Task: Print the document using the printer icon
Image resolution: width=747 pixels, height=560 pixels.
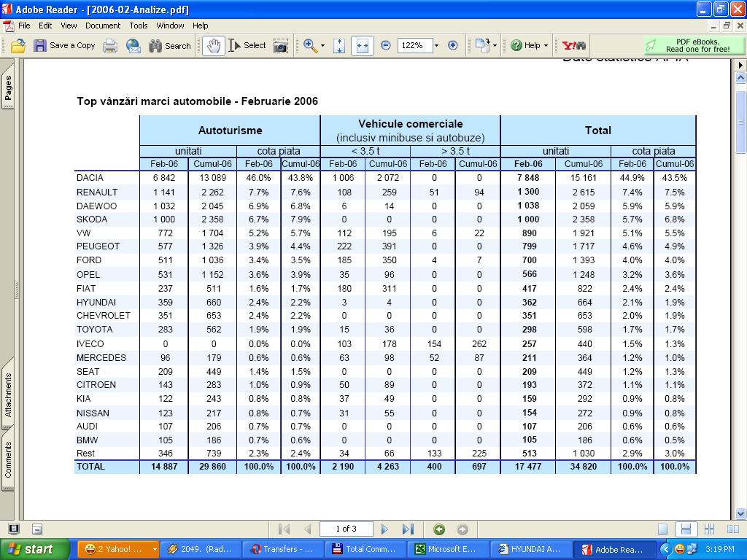Action: coord(110,46)
